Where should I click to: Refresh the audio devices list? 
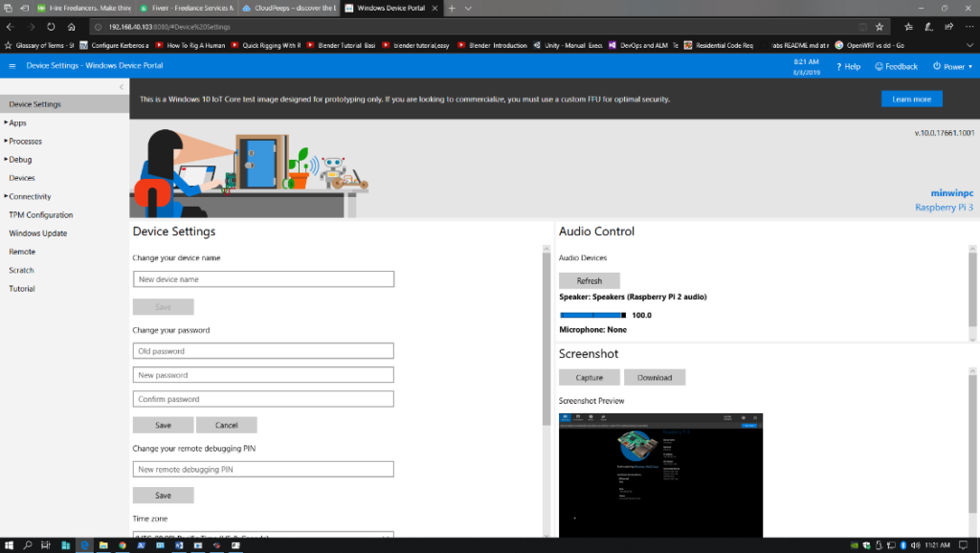coord(589,279)
